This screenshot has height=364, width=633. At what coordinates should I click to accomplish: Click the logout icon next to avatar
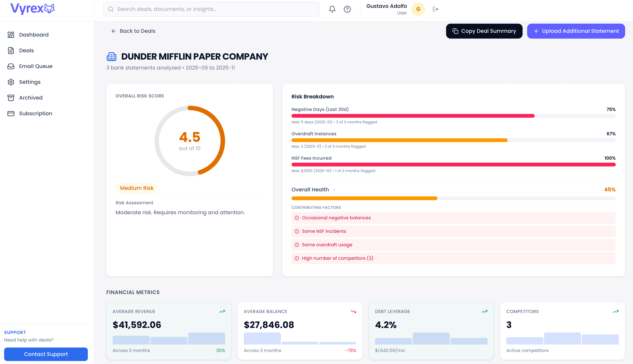[435, 9]
